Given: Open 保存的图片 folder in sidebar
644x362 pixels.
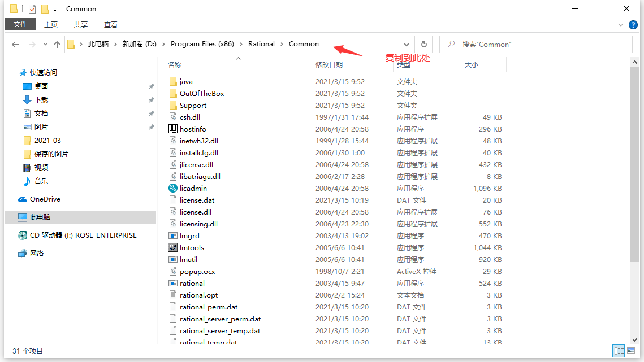Looking at the screenshot, I should (45, 154).
